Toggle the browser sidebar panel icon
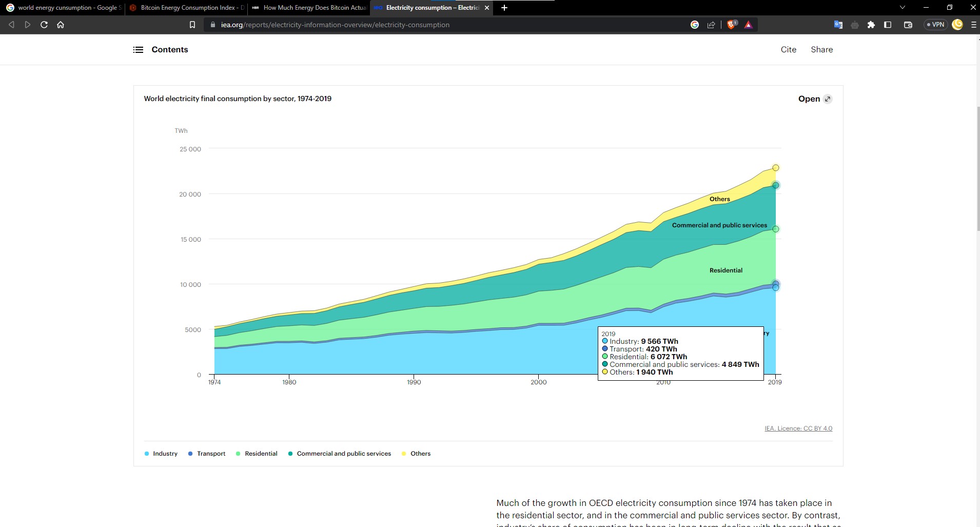Image resolution: width=980 pixels, height=527 pixels. coord(888,25)
